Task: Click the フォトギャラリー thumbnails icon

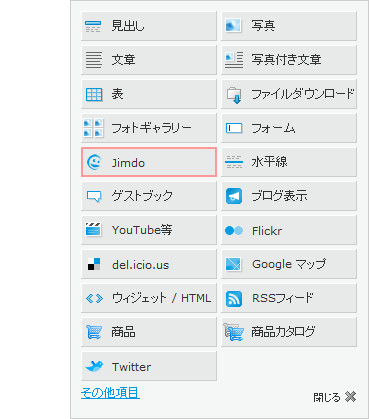Action: (93, 128)
